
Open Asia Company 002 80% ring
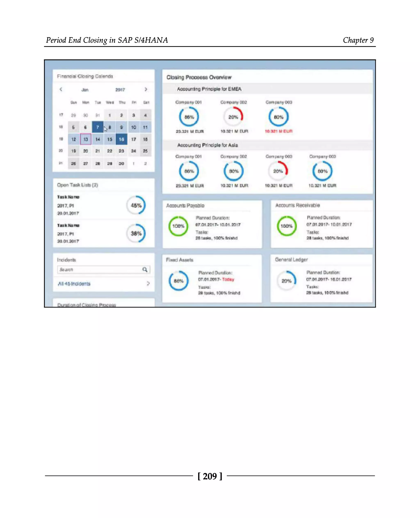[x=233, y=171]
